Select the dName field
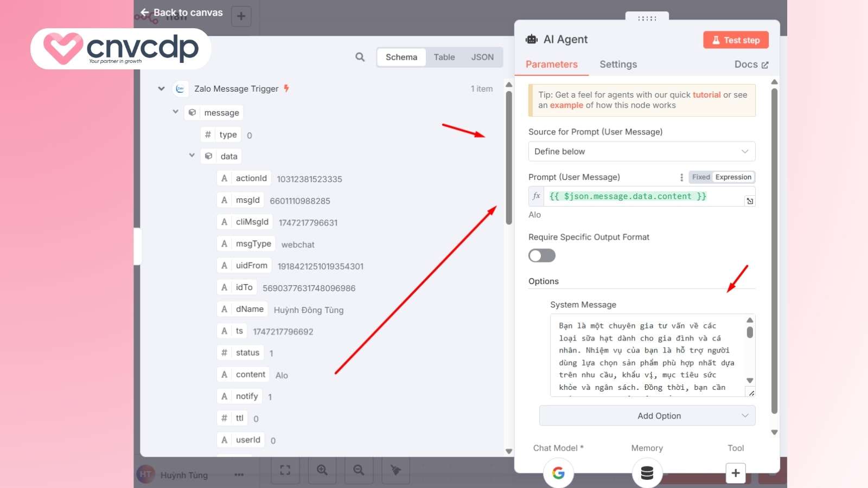The width and height of the screenshot is (868, 488). 242,309
